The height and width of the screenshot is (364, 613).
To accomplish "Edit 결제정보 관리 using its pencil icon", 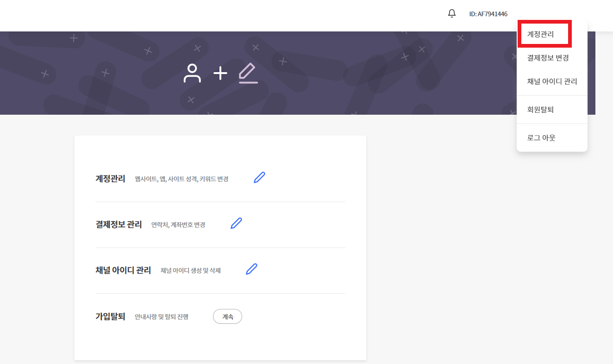I will click(237, 223).
